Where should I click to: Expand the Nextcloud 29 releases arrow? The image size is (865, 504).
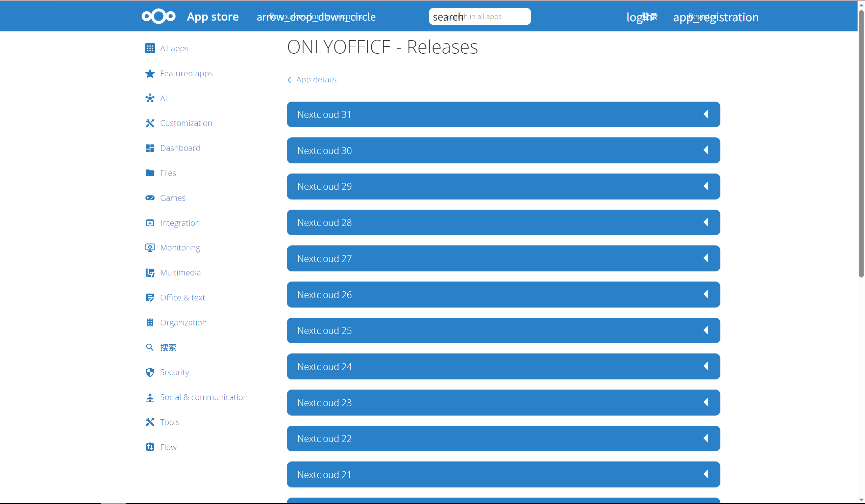click(x=706, y=186)
